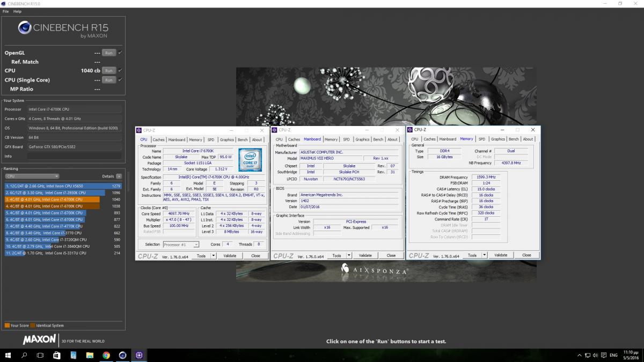
Task: Toggle the CPU (Single Core) checkbox
Action: tap(120, 80)
